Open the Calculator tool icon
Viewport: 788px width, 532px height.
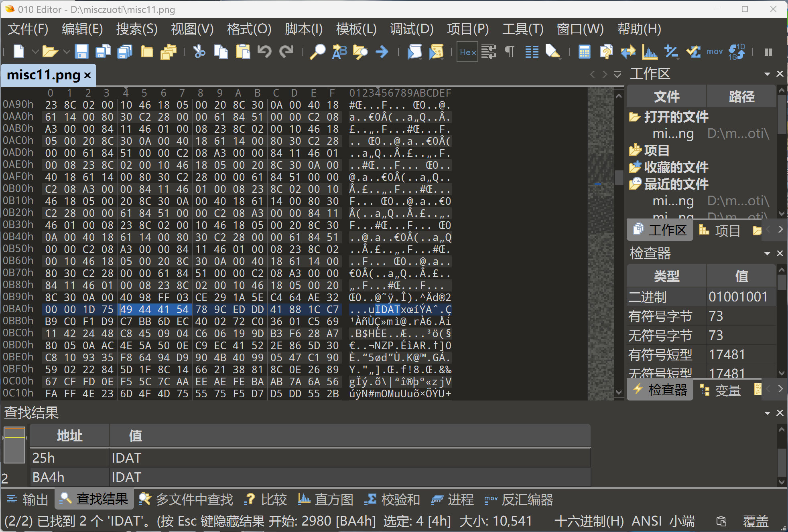point(584,52)
